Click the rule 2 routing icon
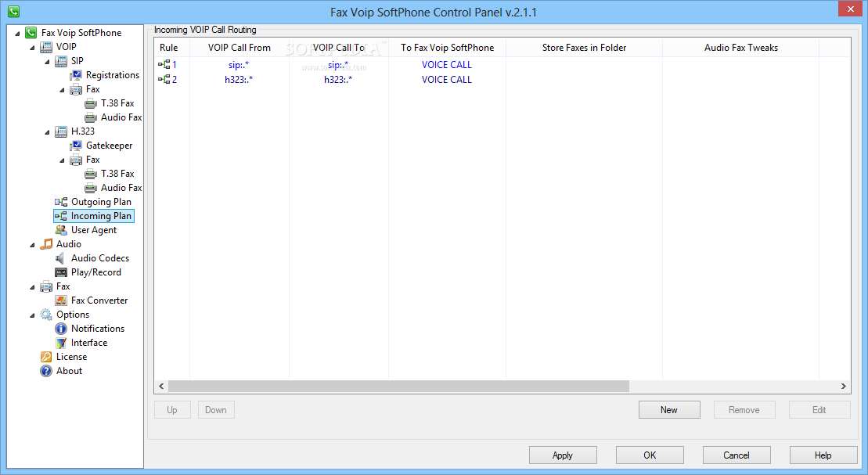868x475 pixels. [x=164, y=80]
